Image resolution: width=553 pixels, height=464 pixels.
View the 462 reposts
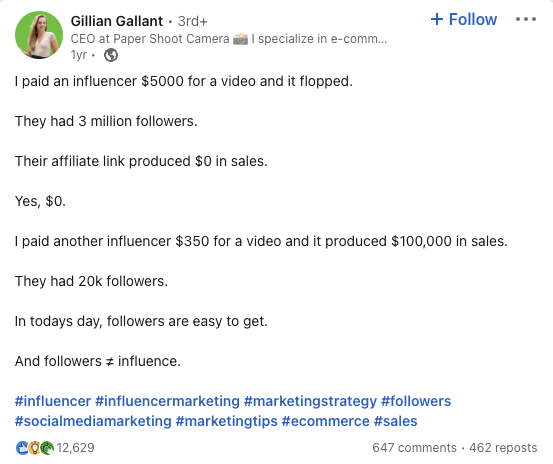503,448
